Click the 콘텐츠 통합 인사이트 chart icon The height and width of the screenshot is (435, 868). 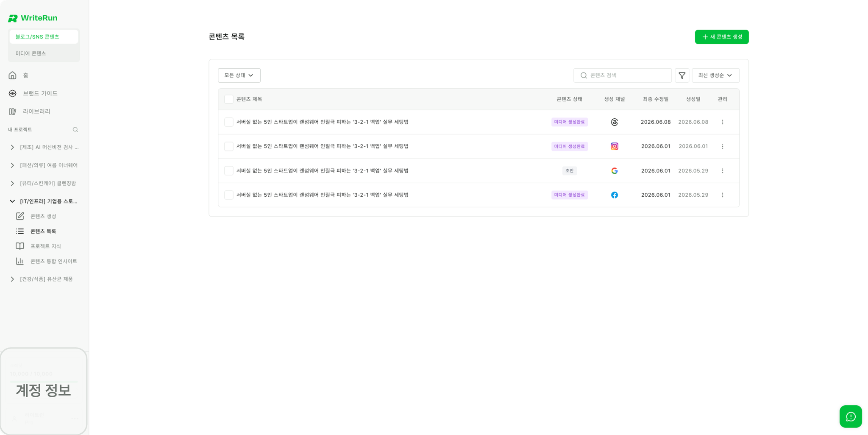[x=20, y=261]
